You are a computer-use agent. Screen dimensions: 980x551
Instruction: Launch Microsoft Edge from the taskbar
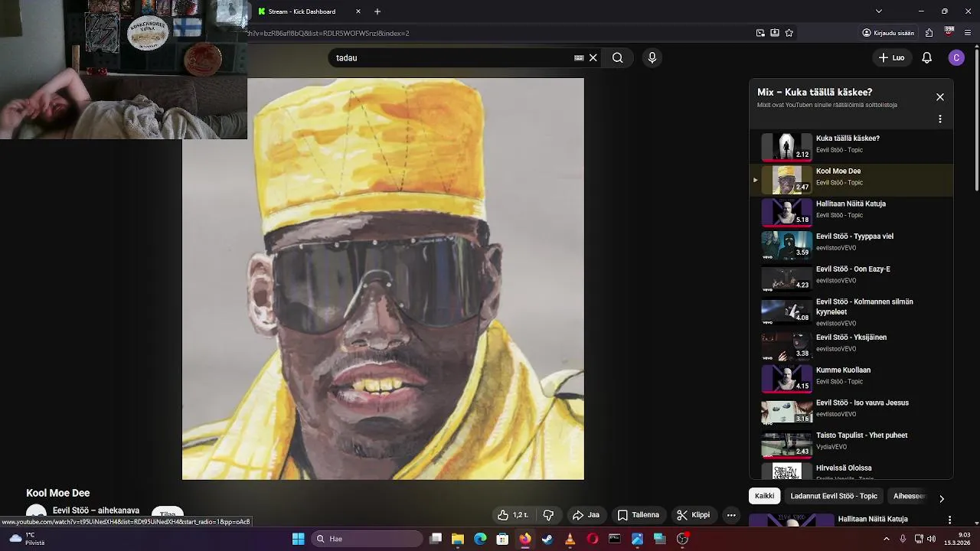(480, 539)
